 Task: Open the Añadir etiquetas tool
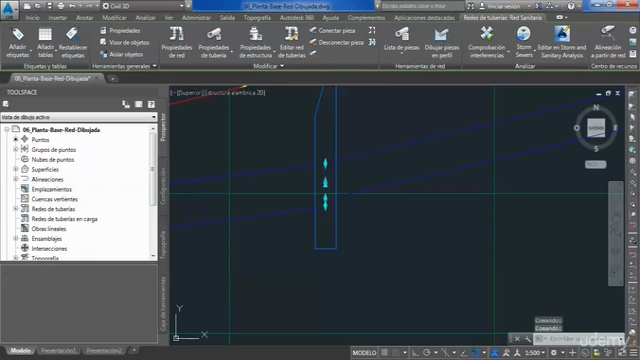click(18, 42)
